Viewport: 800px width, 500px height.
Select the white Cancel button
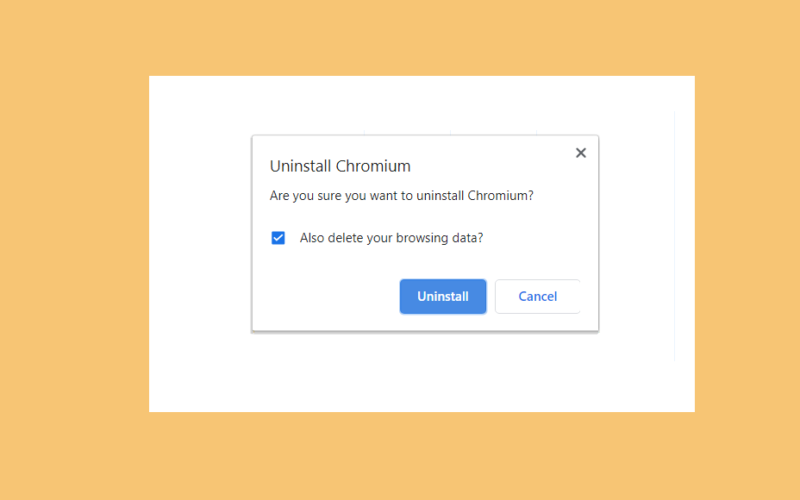[537, 296]
